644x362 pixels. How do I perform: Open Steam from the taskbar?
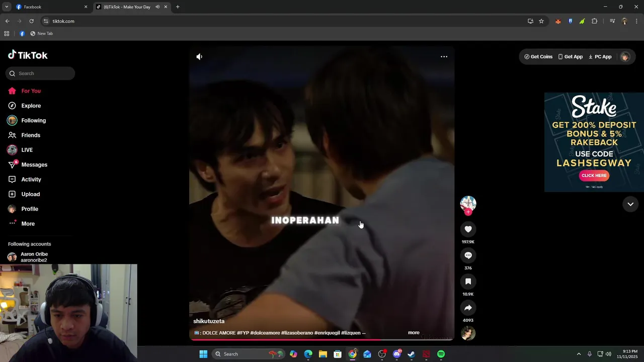point(411,354)
